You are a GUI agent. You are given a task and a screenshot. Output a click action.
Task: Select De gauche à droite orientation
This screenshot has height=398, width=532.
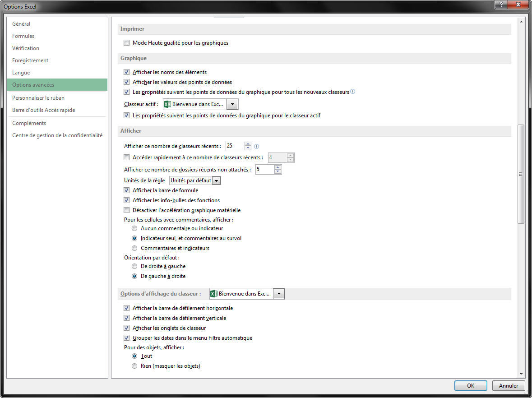pos(135,276)
